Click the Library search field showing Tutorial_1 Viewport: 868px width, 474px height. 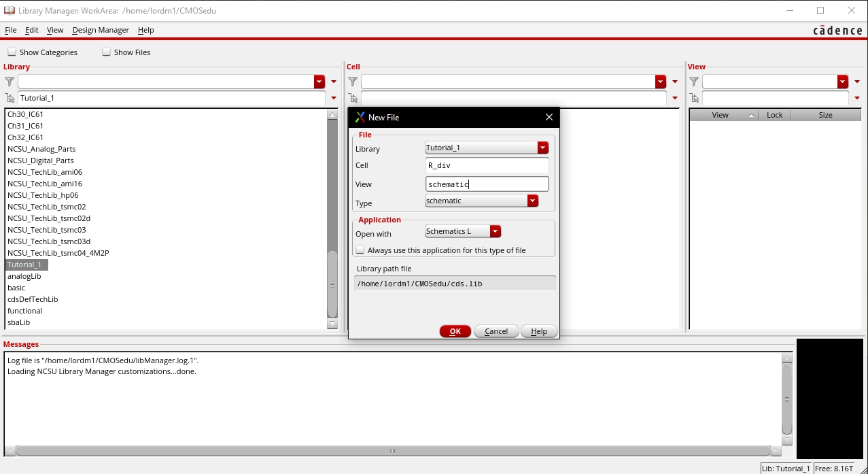tap(171, 98)
